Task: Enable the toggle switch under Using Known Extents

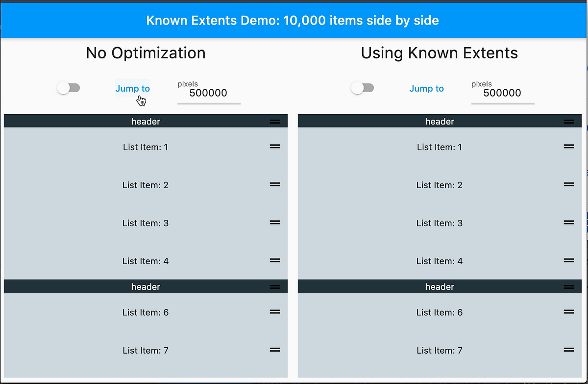Action: pyautogui.click(x=363, y=87)
